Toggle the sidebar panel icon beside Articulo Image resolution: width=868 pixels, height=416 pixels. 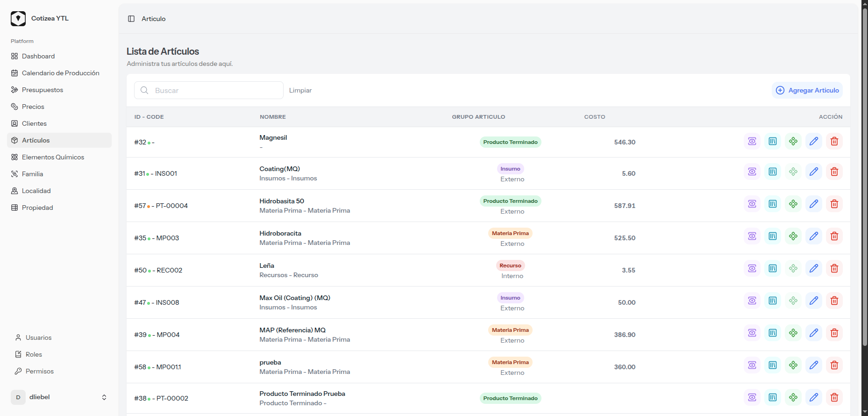coord(131,19)
